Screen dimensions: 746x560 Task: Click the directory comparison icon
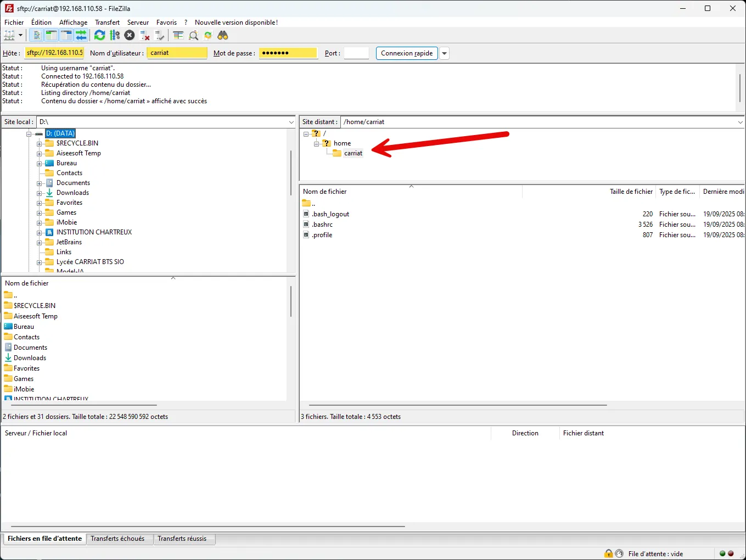[x=193, y=35]
